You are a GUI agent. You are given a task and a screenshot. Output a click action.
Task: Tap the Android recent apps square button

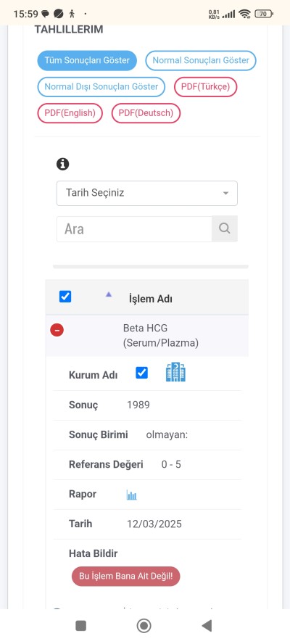(81, 626)
